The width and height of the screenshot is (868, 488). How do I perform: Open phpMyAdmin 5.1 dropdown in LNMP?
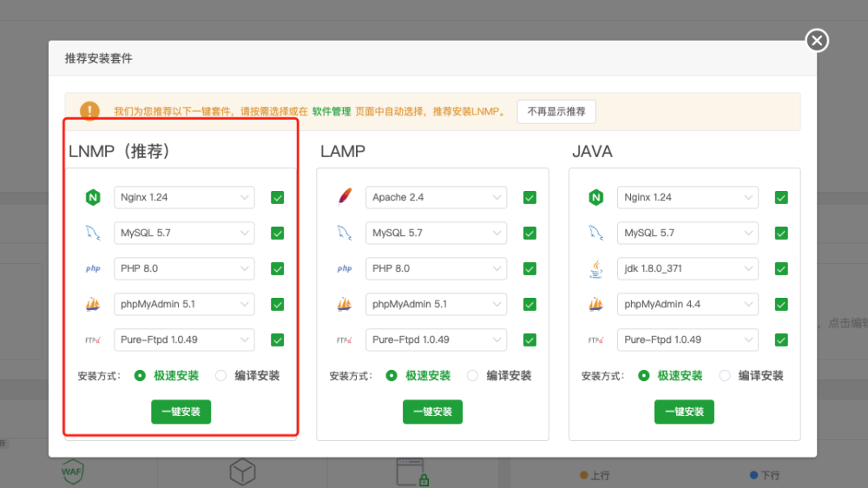[x=184, y=304]
